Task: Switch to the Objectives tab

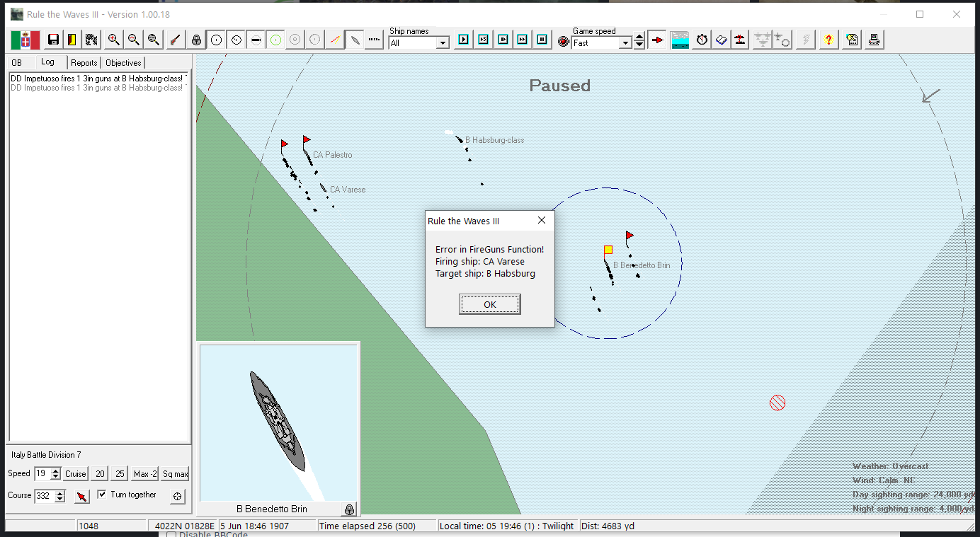Action: point(123,63)
